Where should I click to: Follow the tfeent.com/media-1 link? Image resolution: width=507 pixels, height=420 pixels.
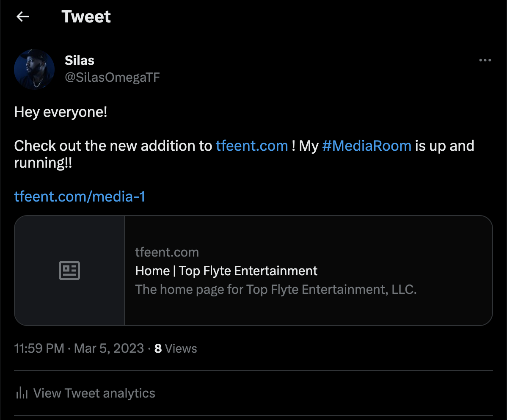pos(80,196)
